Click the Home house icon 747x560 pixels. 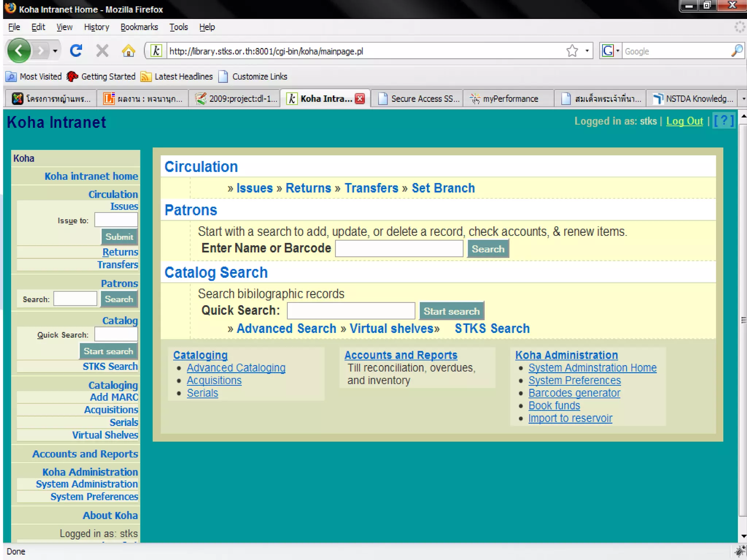128,51
